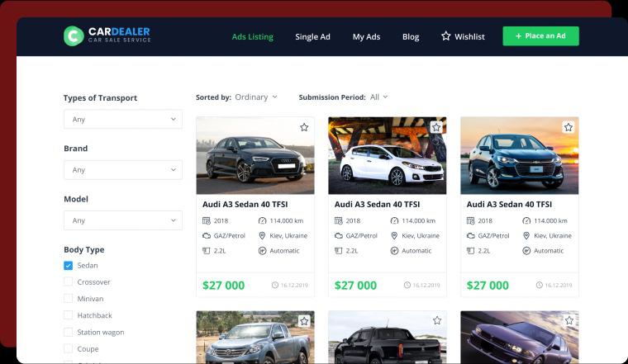Enable the Crossover body type checkbox

click(x=68, y=281)
